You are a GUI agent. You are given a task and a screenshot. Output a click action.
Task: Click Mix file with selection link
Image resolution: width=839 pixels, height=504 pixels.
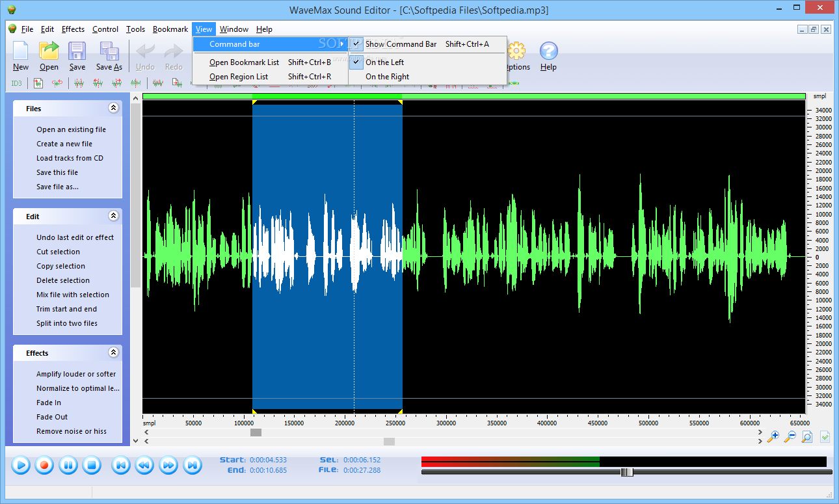73,295
